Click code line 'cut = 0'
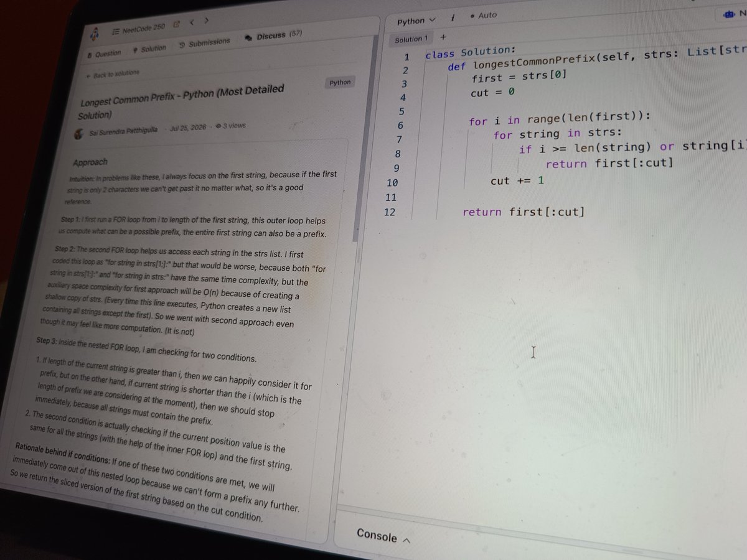Viewport: 747px width, 560px height. click(x=492, y=93)
